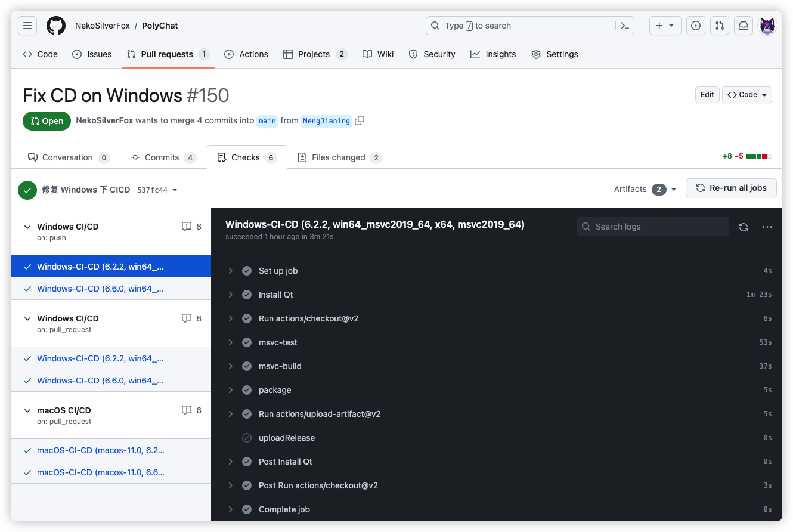The image size is (793, 532).
Task: Click the msvc-build status checkmark
Action: click(247, 366)
